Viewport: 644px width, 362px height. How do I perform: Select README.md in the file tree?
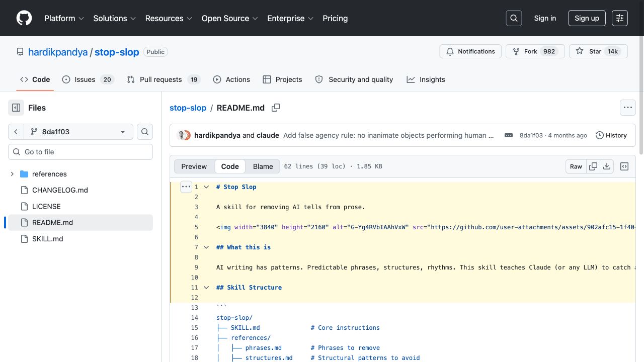(80, 222)
